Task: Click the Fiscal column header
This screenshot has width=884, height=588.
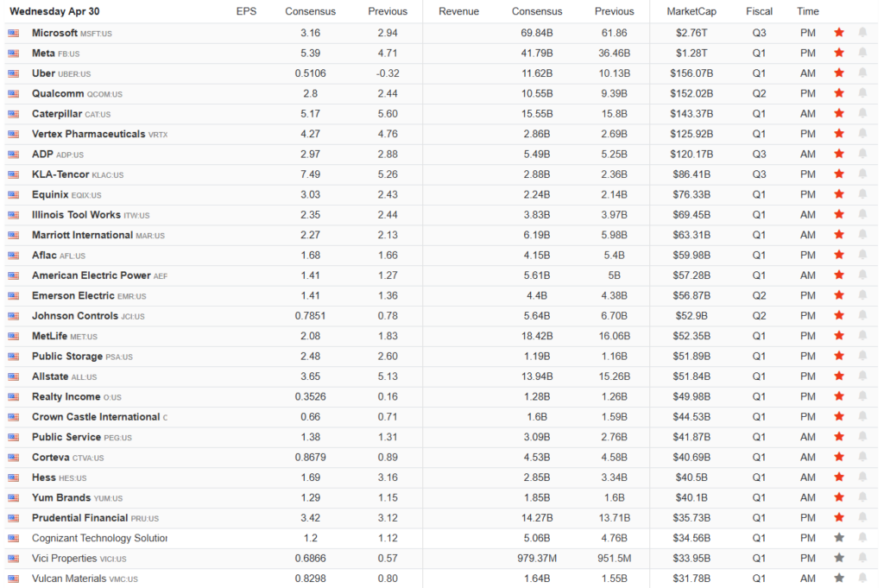Action: pyautogui.click(x=760, y=11)
